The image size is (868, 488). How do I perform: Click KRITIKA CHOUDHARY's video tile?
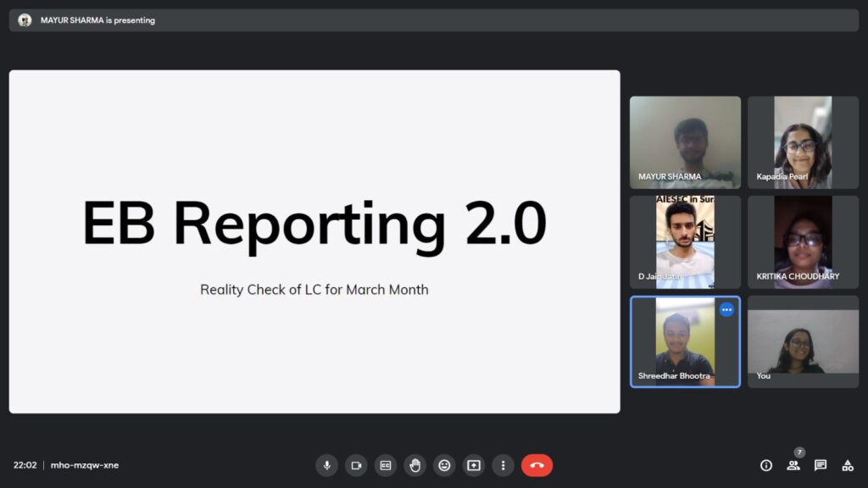pyautogui.click(x=803, y=241)
